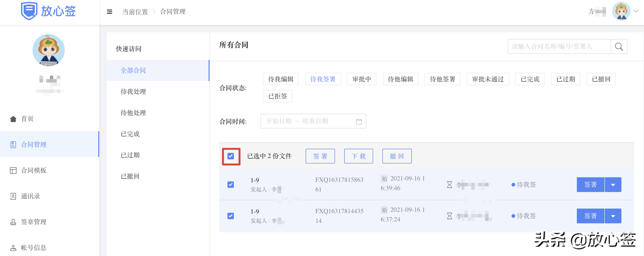
Task: Select 待我处理 in quick access menu
Action: [x=133, y=92]
